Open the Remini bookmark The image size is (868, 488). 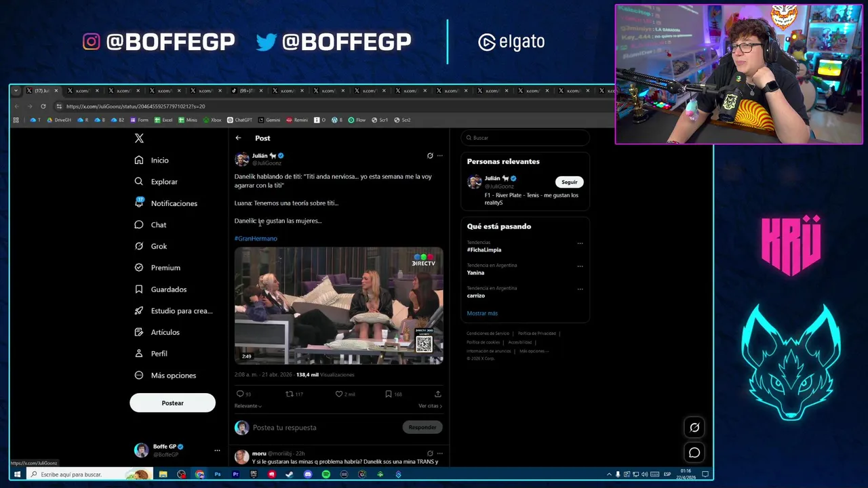[297, 120]
